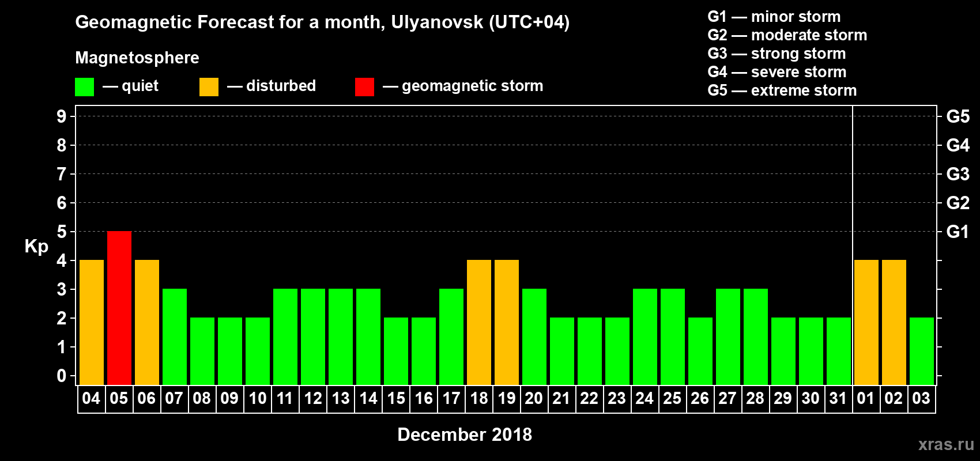
Task: Click the 'G1 — minor storm' legend text
Action: coord(774,17)
